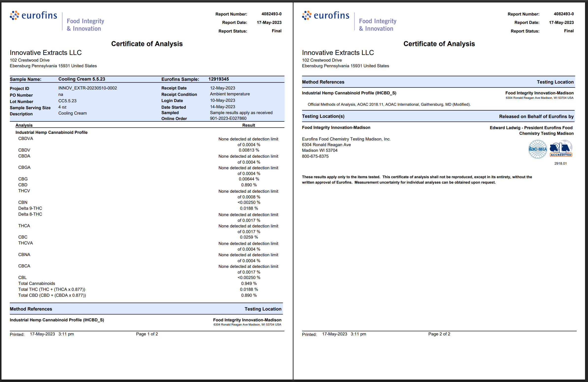Click the Certificate of Analysis heading on page 1

(x=147, y=44)
